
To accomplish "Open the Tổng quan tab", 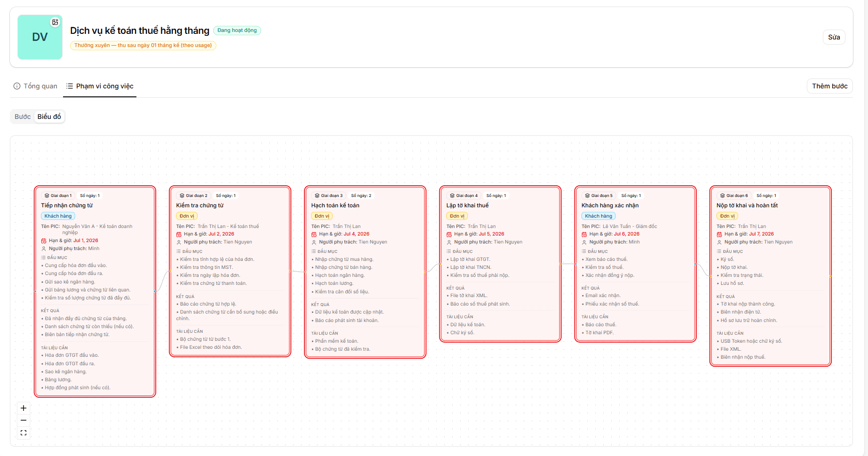I will click(x=35, y=86).
